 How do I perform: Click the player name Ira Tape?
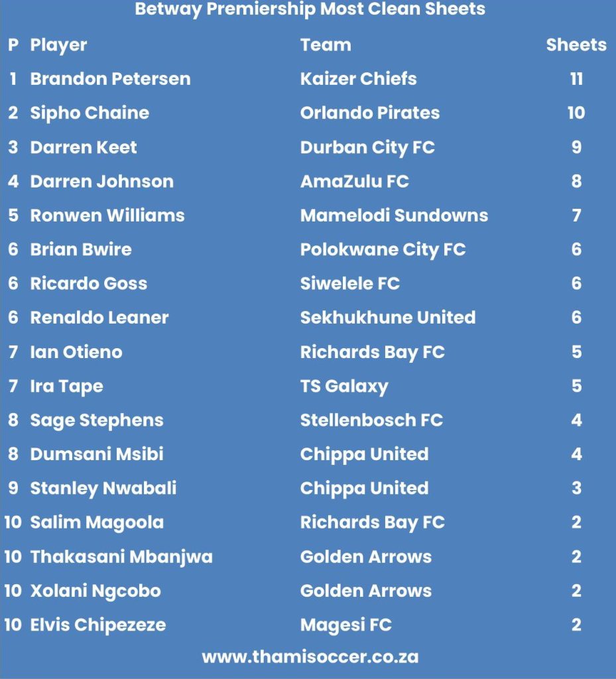pyautogui.click(x=66, y=386)
